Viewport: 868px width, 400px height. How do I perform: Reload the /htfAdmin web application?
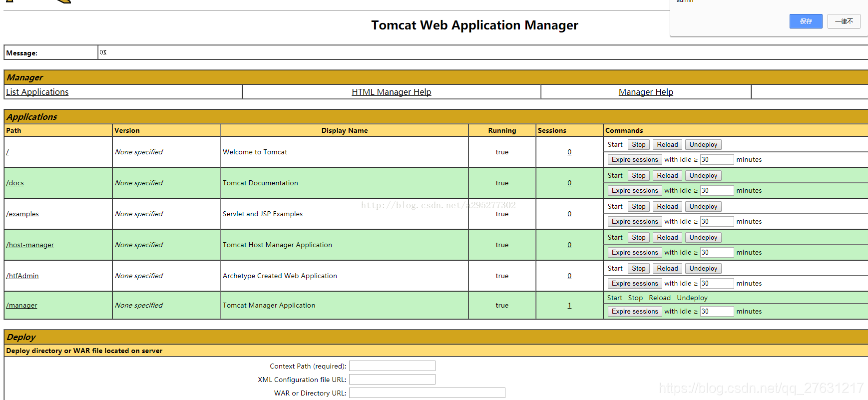tap(667, 269)
